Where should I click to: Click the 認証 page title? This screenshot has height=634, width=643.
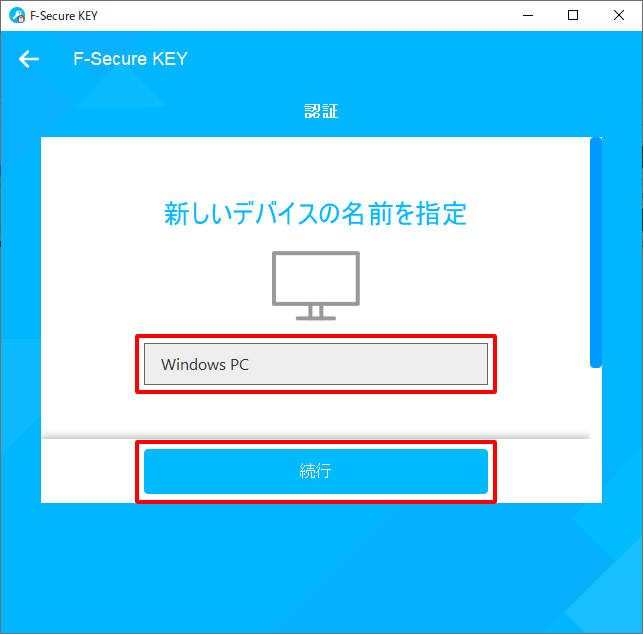pos(321,111)
